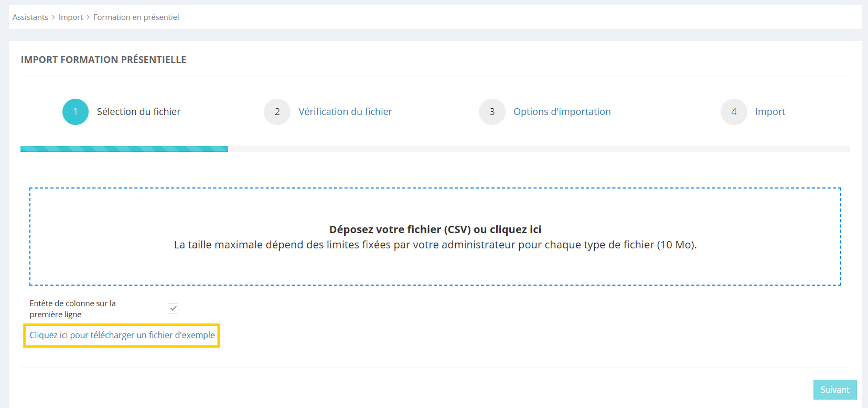Click the maximum file size notice text

435,245
